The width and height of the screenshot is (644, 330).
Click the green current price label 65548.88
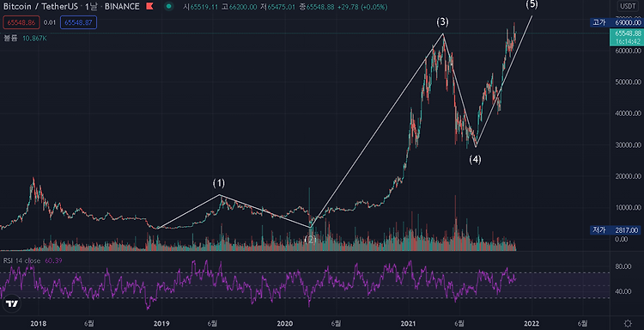626,37
